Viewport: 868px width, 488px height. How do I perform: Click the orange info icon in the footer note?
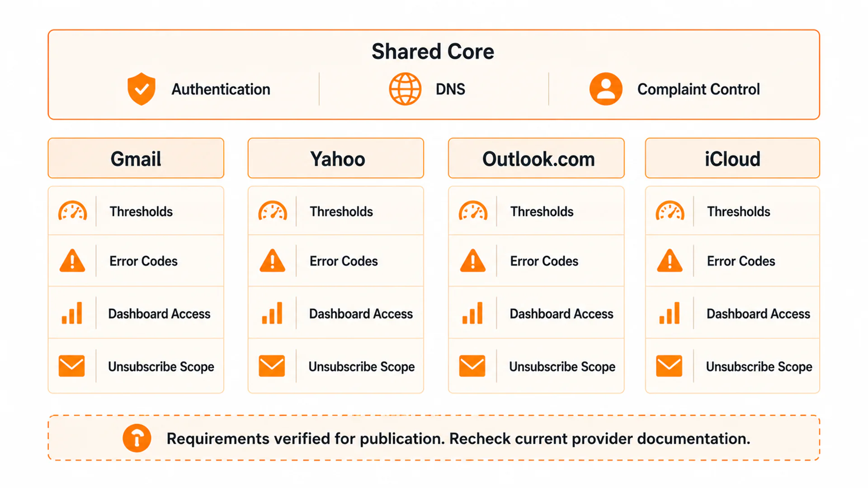pos(137,438)
